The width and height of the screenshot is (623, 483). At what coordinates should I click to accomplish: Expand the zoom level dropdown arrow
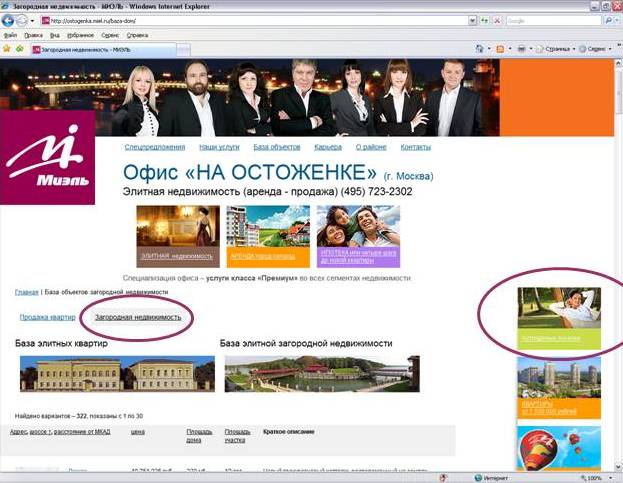point(610,478)
